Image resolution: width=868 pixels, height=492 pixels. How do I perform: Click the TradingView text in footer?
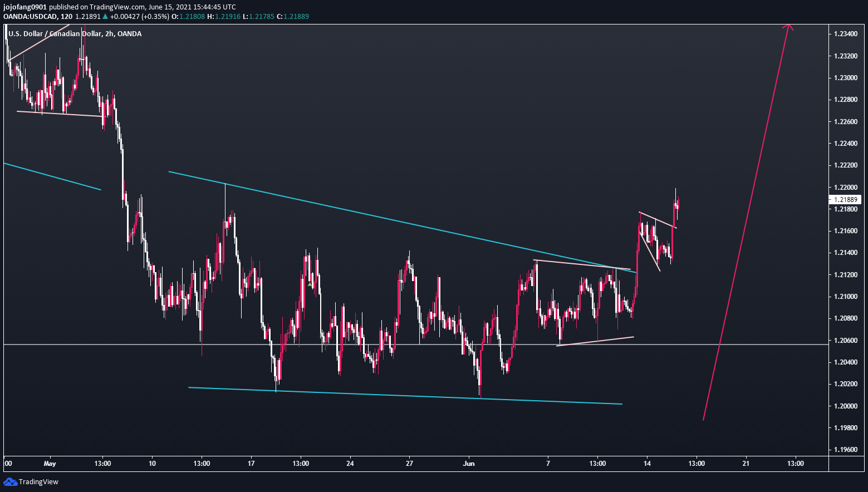click(38, 482)
